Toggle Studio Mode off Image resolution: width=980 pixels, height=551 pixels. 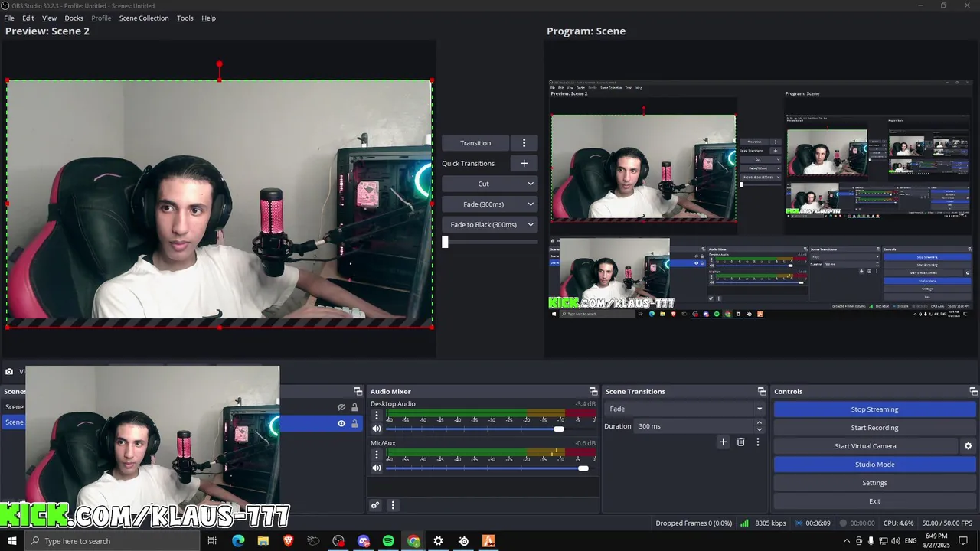pyautogui.click(x=874, y=465)
